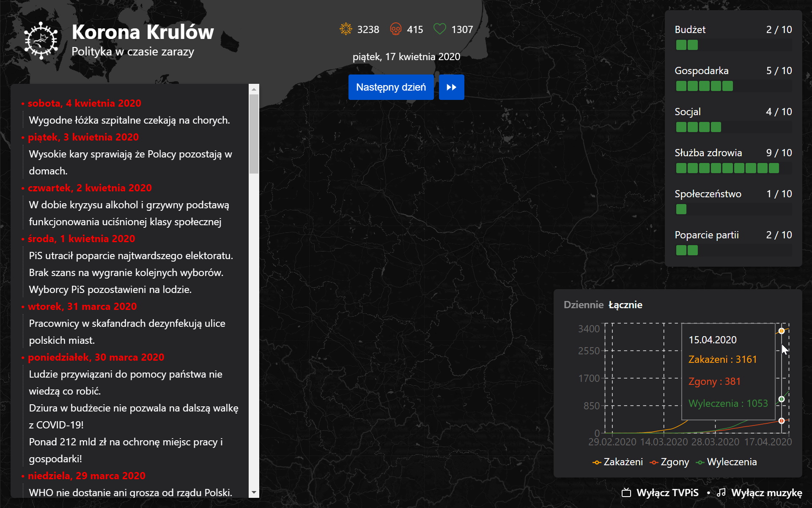Click the skull deaths counter icon
This screenshot has width=812, height=508.
(x=395, y=29)
